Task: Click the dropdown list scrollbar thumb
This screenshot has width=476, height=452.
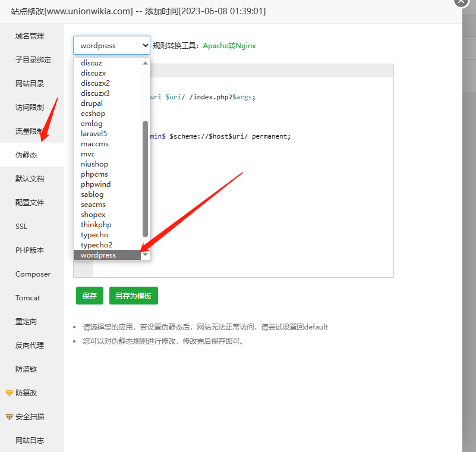Action: tap(145, 178)
